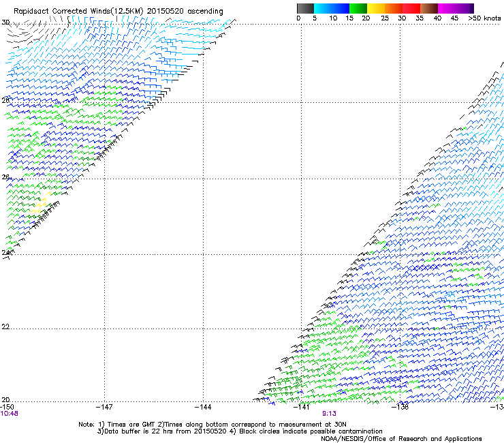This screenshot has height=443, width=504.
Task: Select legend scale value '45'
Action: point(454,18)
